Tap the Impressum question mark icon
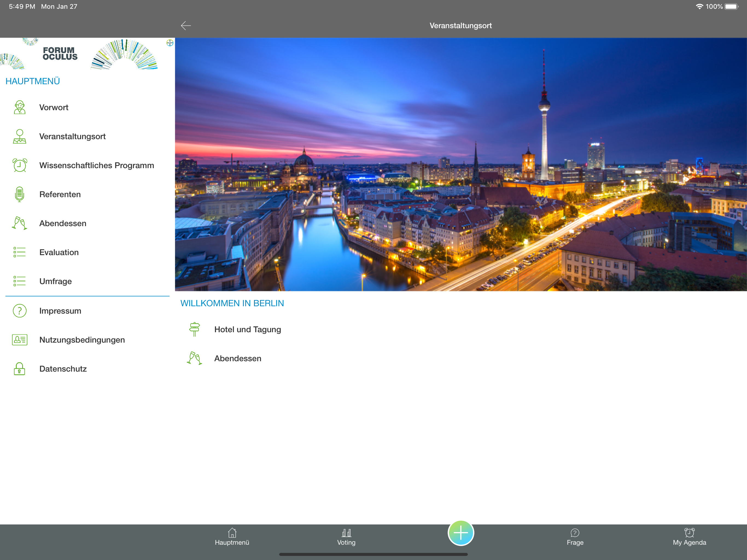This screenshot has height=560, width=747. [20, 311]
